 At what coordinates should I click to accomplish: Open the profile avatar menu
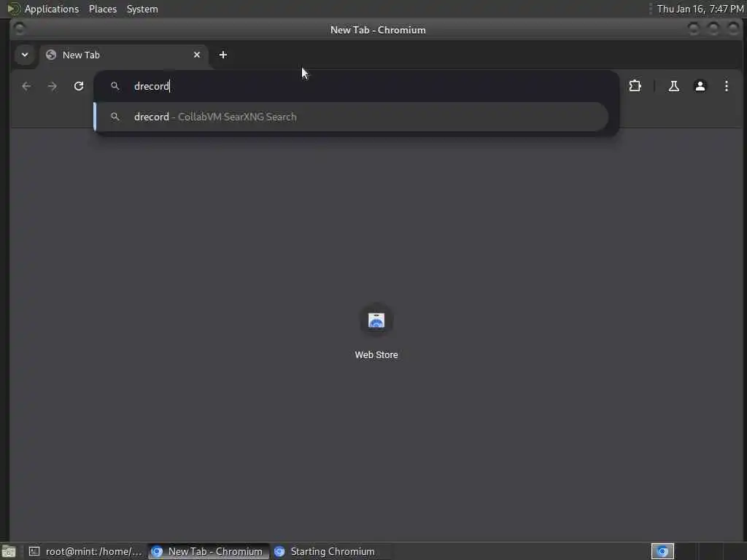[700, 86]
